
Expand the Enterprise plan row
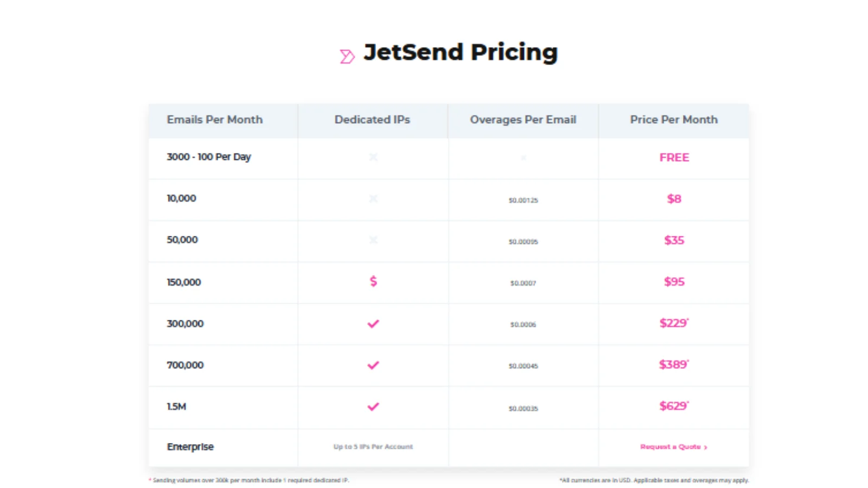click(x=190, y=447)
